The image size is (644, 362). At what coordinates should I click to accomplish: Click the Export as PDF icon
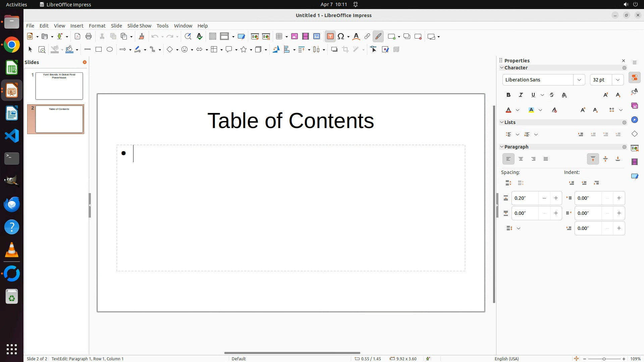click(x=77, y=37)
